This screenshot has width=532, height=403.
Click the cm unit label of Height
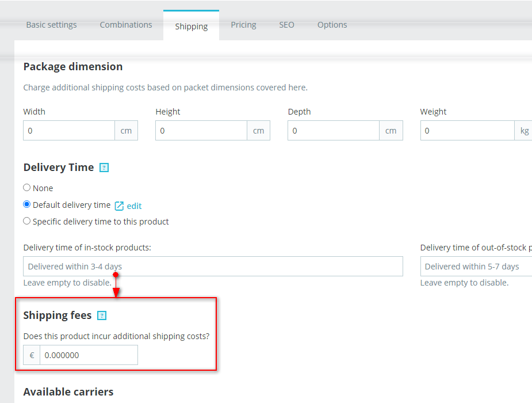(259, 131)
